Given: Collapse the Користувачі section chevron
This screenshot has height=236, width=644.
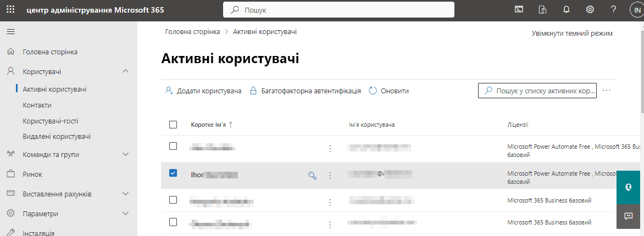Looking at the screenshot, I should click(x=126, y=71).
